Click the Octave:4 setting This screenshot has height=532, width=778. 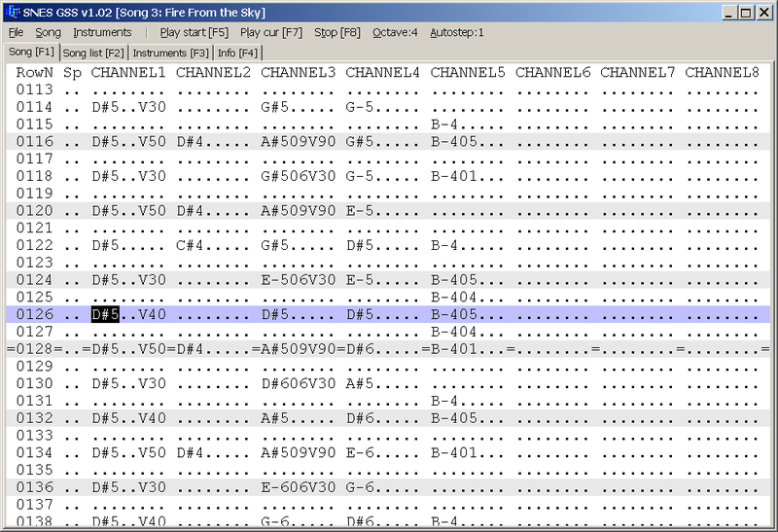[x=395, y=32]
